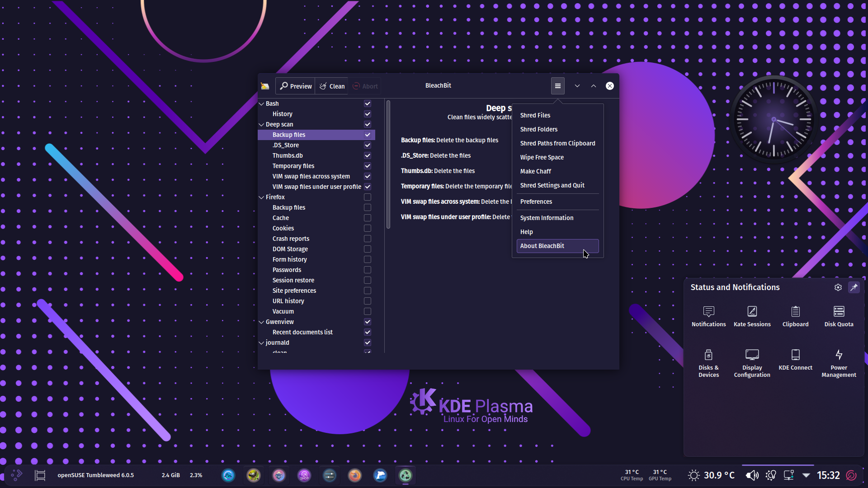Select the Temporary files tree row
This screenshot has width=868, height=488.
pos(316,166)
